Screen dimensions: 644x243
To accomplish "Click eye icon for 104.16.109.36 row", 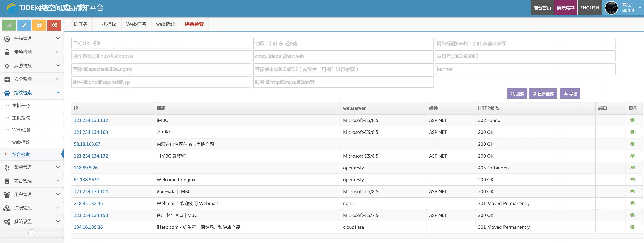I will (632, 227).
